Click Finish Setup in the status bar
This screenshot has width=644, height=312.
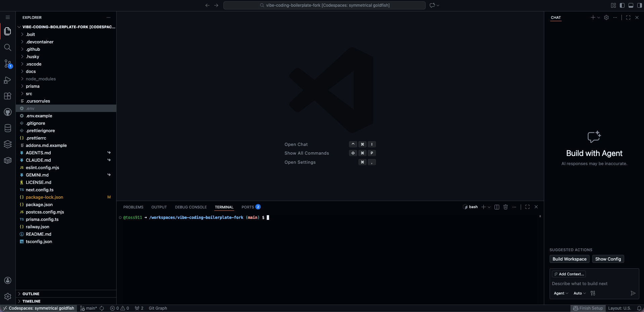pos(588,308)
